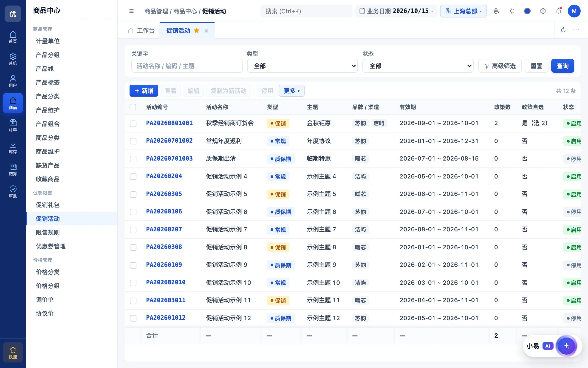Open the 审批 approval module icon
Viewport: 588px width, 368px height.
coord(13,192)
